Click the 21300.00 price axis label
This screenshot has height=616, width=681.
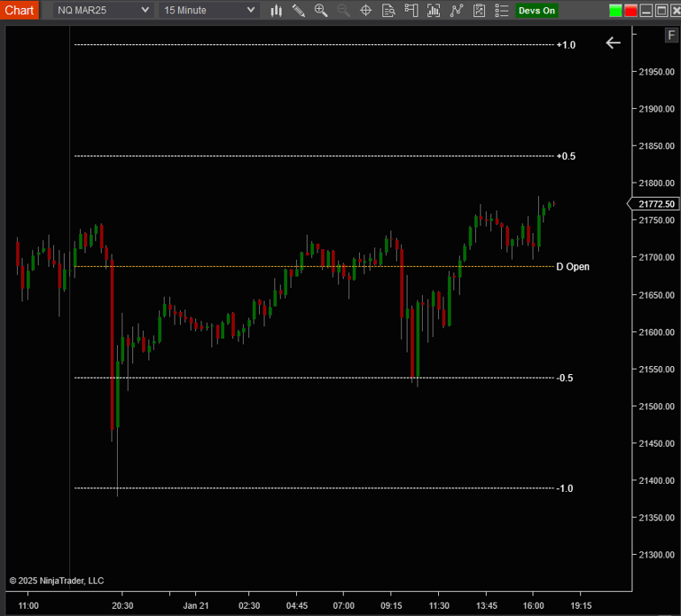(656, 554)
